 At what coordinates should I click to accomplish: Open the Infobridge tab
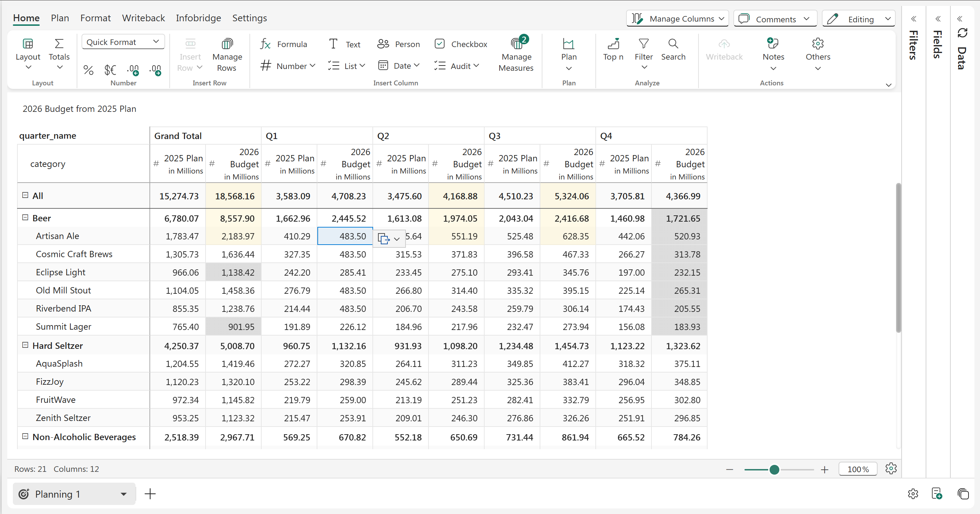pyautogui.click(x=198, y=18)
